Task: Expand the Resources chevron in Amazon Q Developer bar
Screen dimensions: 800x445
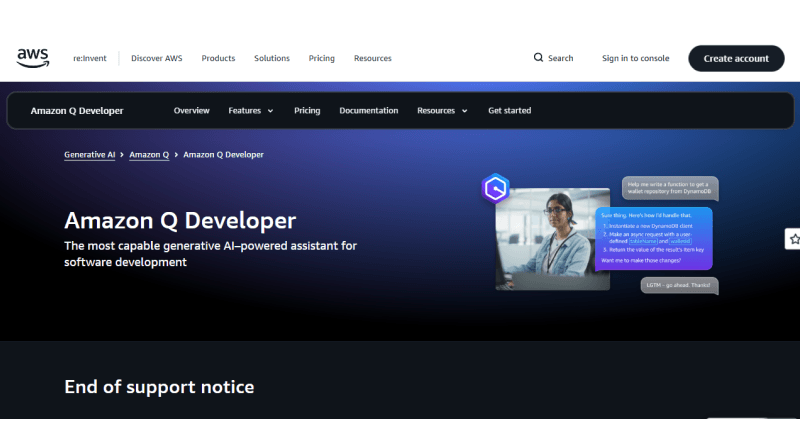Action: [x=464, y=111]
